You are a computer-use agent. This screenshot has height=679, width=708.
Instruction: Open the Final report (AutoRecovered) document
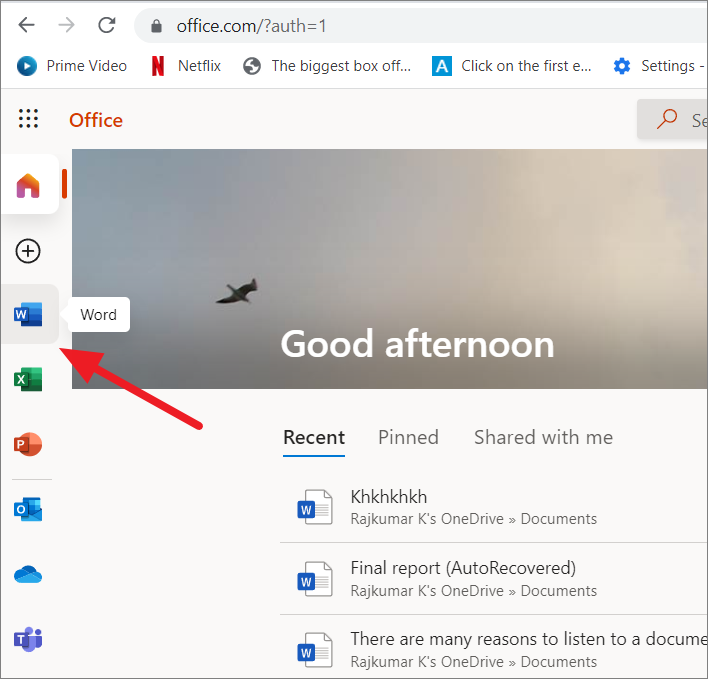click(x=463, y=568)
